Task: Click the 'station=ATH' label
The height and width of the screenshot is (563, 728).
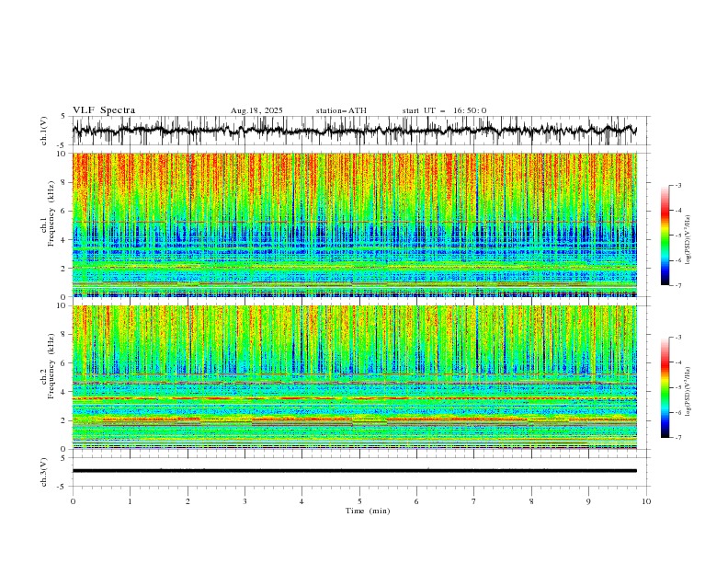Action: [x=341, y=110]
